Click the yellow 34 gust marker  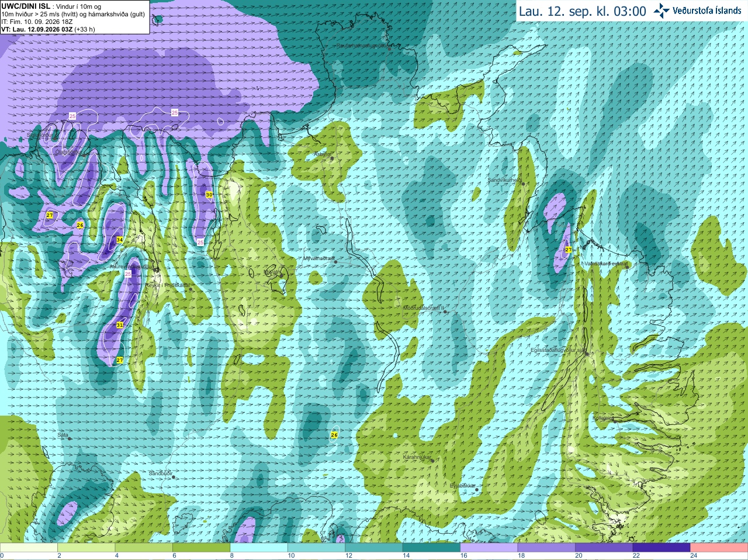tap(119, 240)
